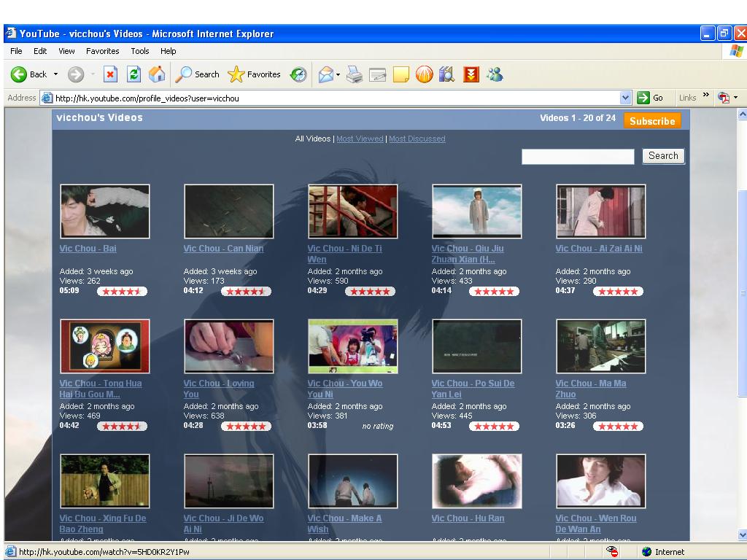Image resolution: width=747 pixels, height=560 pixels.
Task: Click star rating under Vic Chou - Bai
Action: (122, 292)
